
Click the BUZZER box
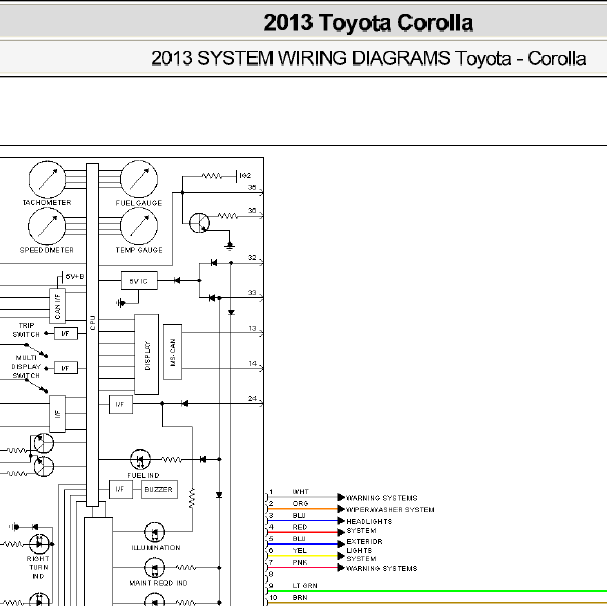click(x=159, y=490)
